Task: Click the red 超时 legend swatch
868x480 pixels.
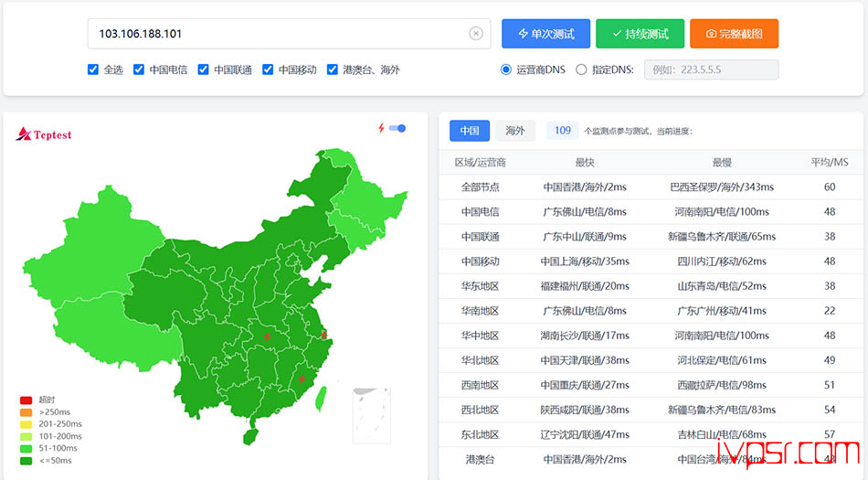Action: point(26,400)
